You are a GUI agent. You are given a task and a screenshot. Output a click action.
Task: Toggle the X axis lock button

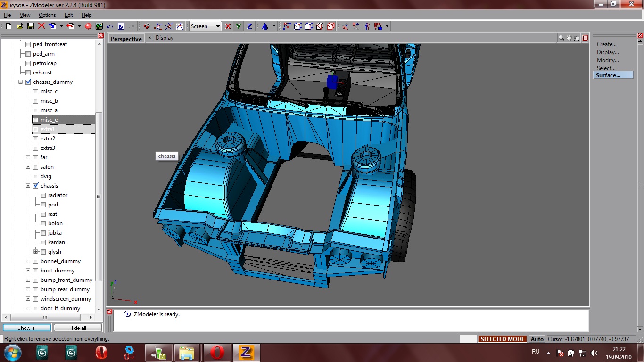pos(228,26)
